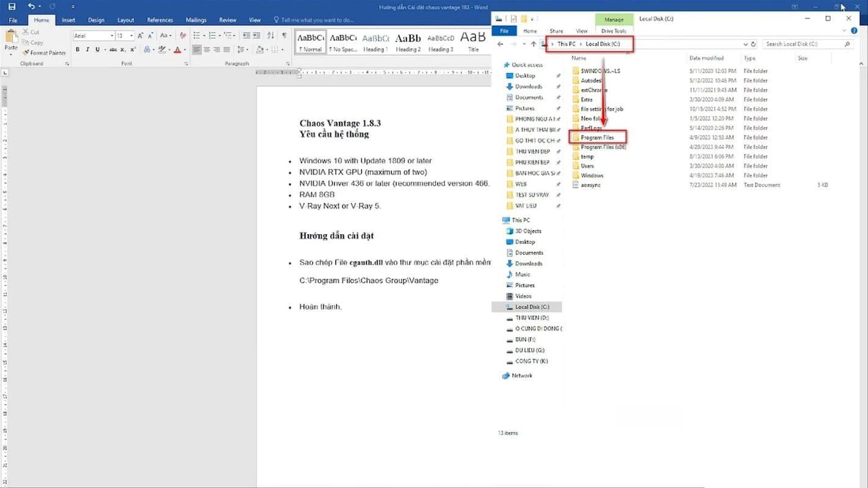
Task: Switch to the References ribbon tab
Action: pyautogui.click(x=160, y=20)
